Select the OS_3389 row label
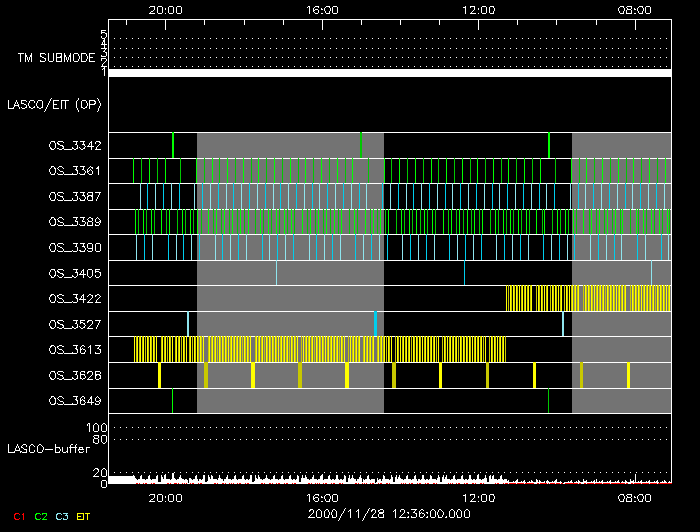 pos(75,222)
